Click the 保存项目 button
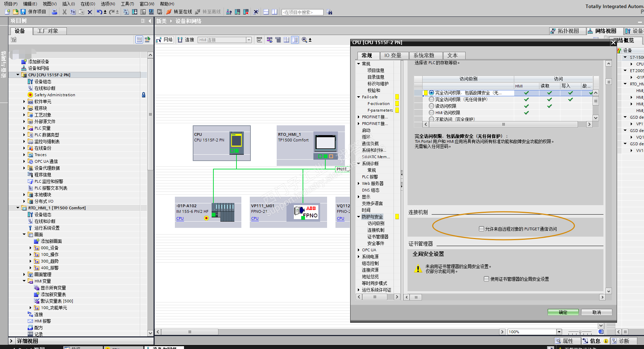 [x=34, y=12]
